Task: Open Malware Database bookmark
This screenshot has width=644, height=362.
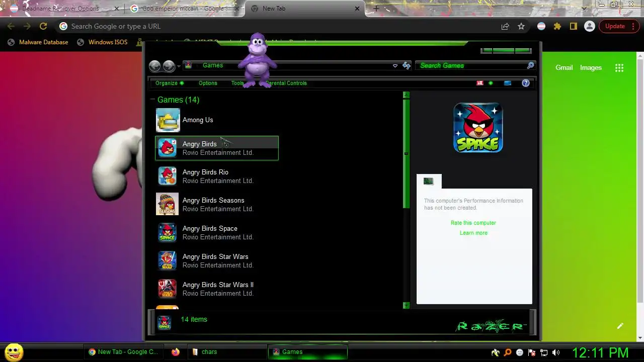Action: click(x=38, y=42)
